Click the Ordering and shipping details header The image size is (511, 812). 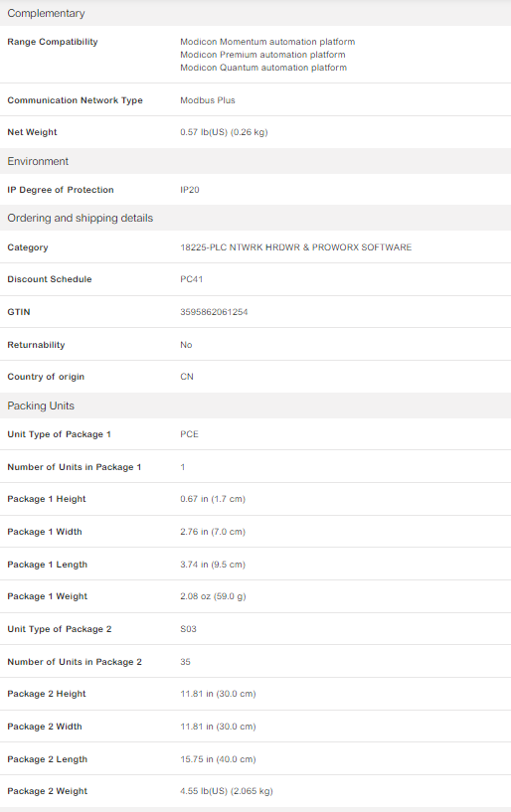click(x=81, y=218)
